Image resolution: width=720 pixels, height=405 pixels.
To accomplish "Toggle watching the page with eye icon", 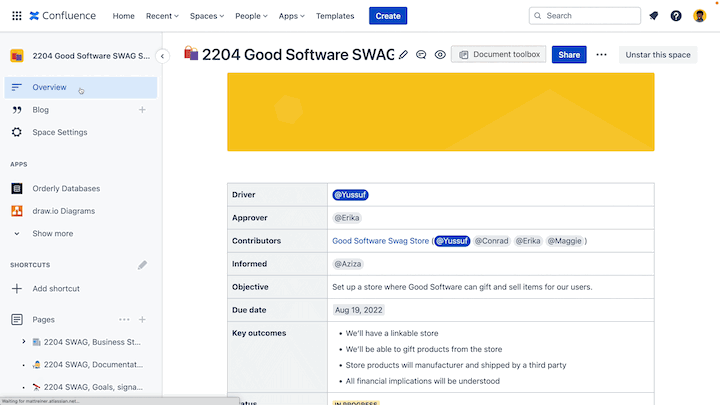I will coord(440,55).
